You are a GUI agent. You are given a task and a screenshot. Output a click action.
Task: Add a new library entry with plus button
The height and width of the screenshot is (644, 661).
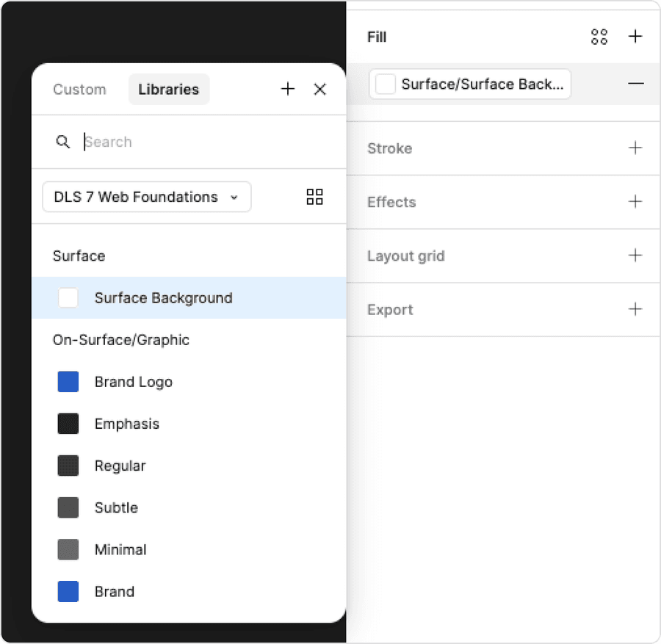pos(288,89)
